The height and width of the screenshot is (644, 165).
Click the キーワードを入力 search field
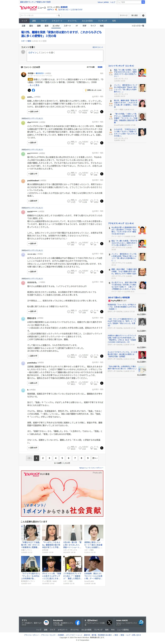pyautogui.click(x=39, y=16)
